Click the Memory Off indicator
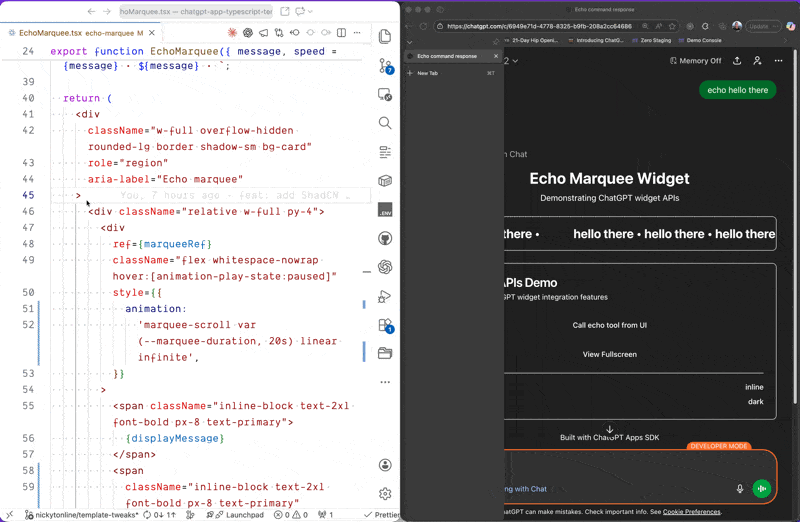The width and height of the screenshot is (800, 522). click(x=695, y=61)
